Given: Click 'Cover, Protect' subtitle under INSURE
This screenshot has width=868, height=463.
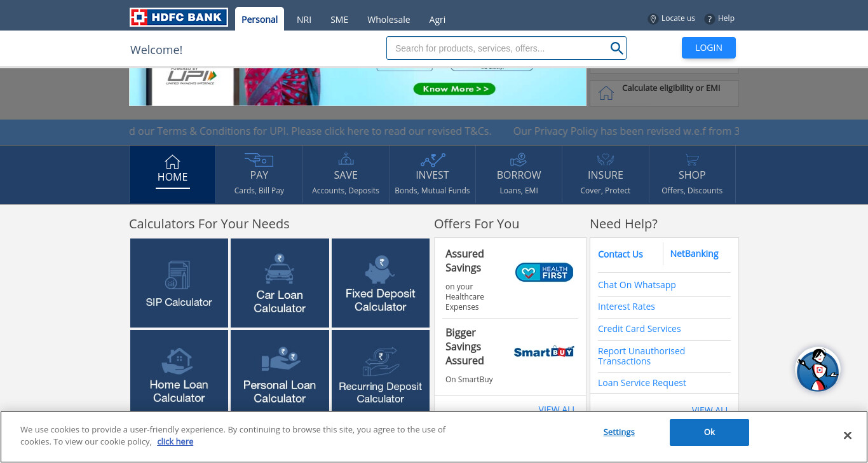Looking at the screenshot, I should [606, 191].
